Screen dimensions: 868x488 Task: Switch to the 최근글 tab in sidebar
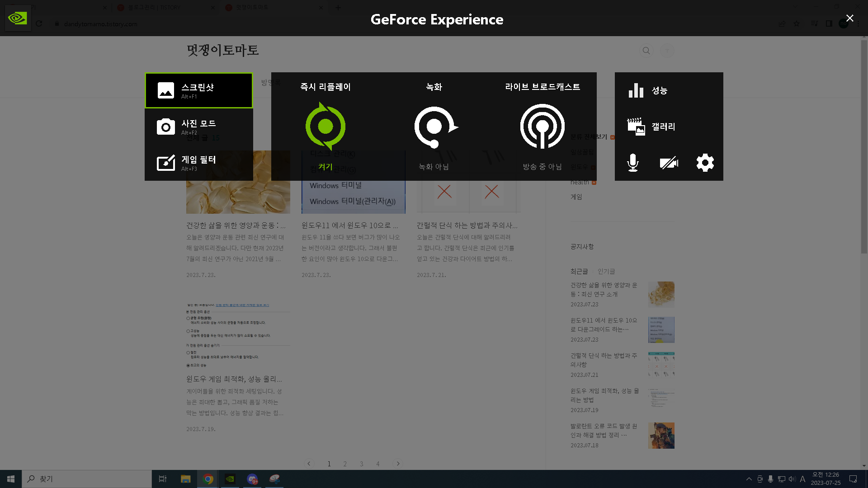579,271
